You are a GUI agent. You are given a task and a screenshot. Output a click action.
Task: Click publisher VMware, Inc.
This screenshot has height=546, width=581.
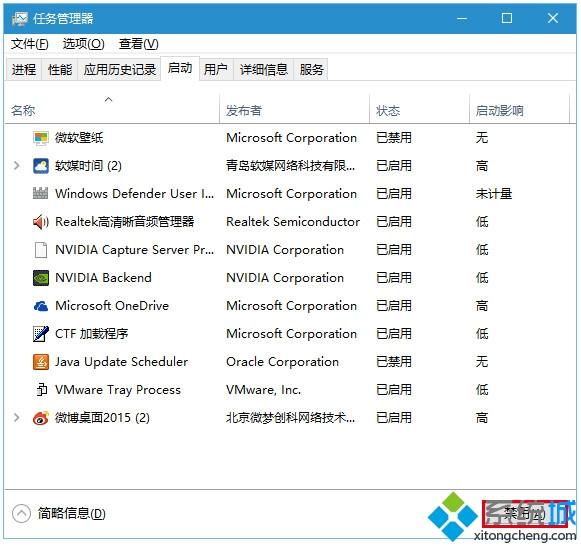[x=263, y=390]
